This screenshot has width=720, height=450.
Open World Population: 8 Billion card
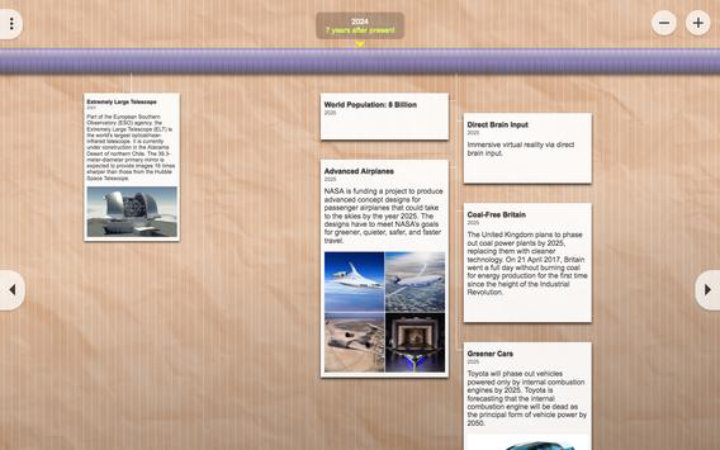click(384, 117)
